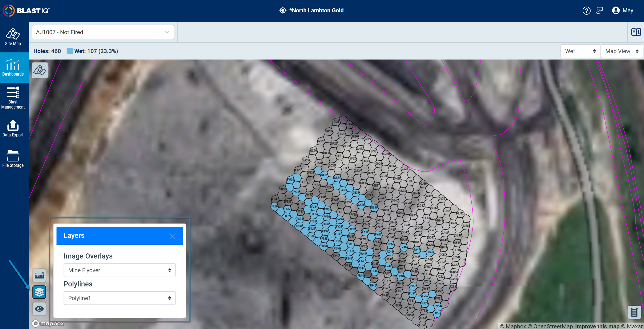Screen dimensions: 644x329
Task: Click the Layers panel header
Action: [120, 236]
